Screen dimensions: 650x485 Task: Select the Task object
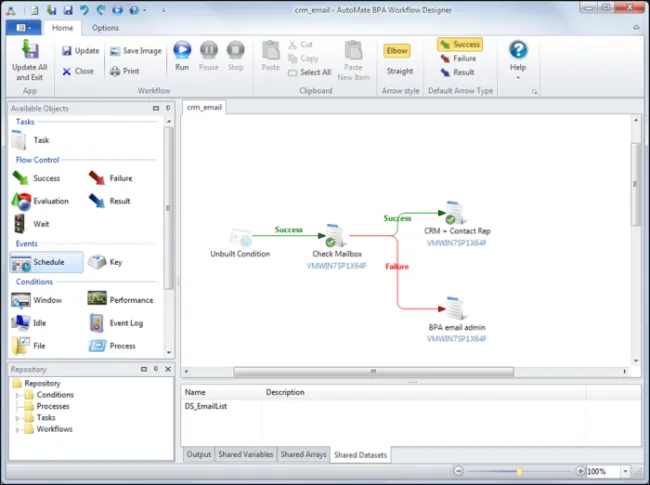pyautogui.click(x=30, y=140)
